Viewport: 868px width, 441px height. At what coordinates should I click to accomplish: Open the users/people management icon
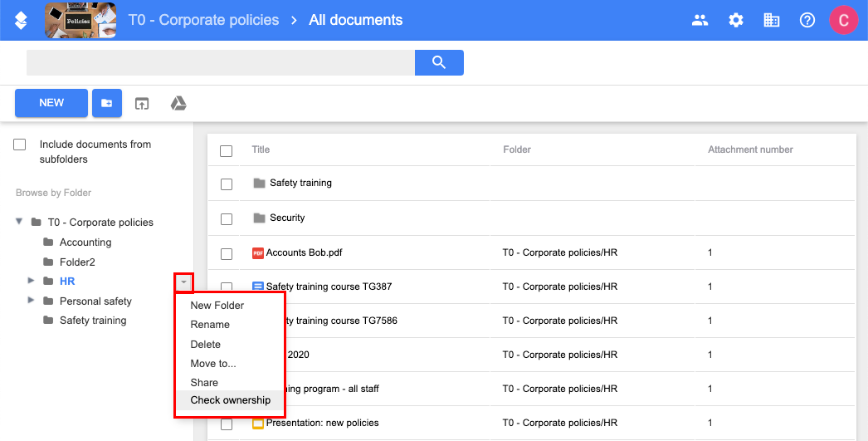point(700,20)
